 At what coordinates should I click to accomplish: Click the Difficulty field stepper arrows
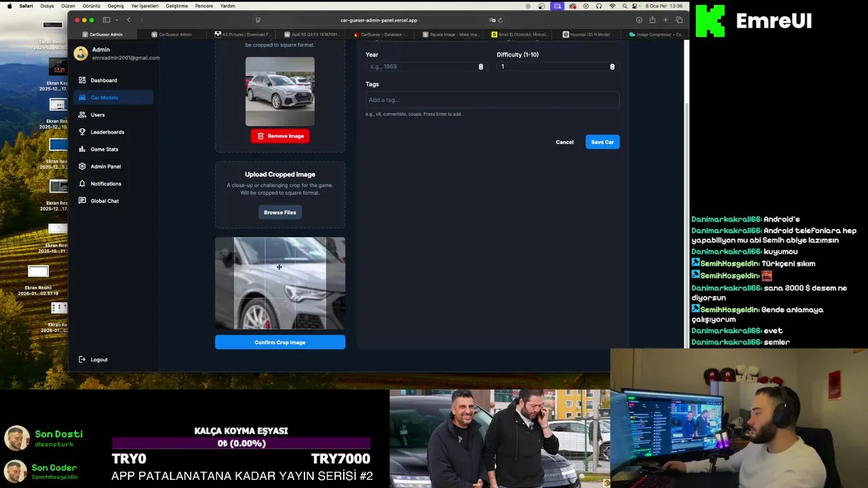[612, 66]
